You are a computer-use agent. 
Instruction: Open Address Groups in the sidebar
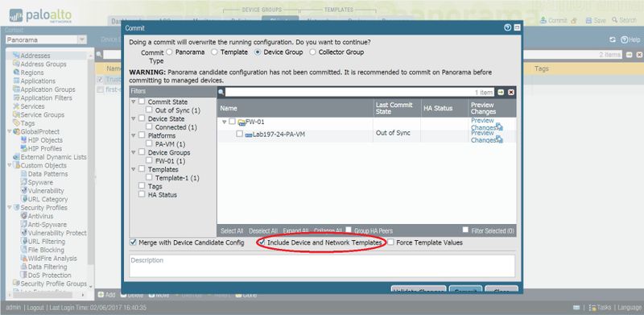(43, 64)
